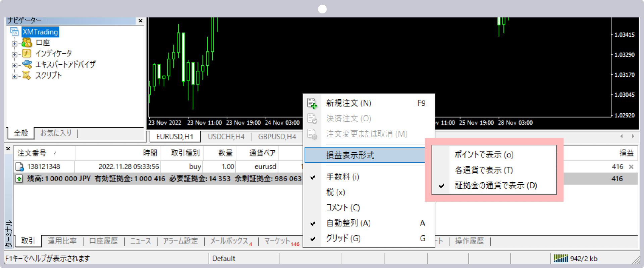Open the メールボックス terminal tab
The width and height of the screenshot is (644, 268).
231,241
